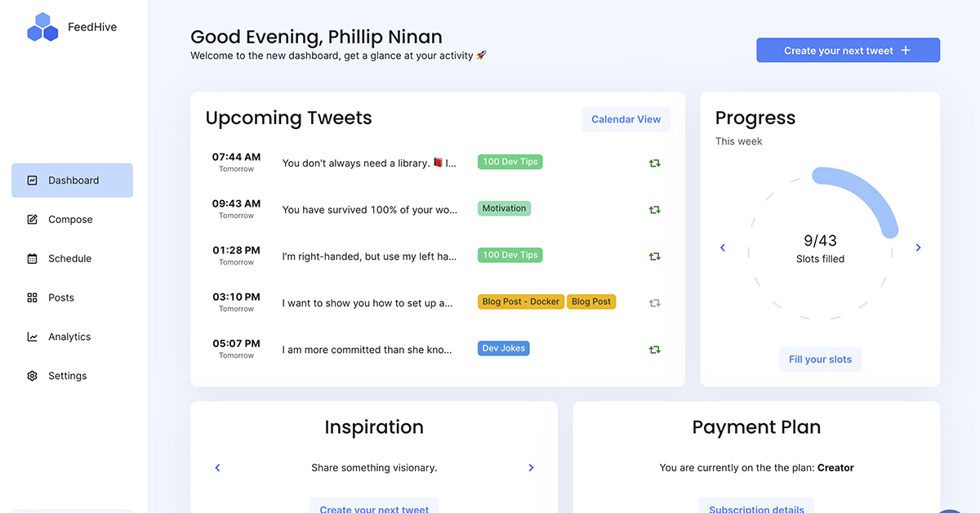
Task: Toggle recycle on the 05:07 PM tweet
Action: [654, 350]
